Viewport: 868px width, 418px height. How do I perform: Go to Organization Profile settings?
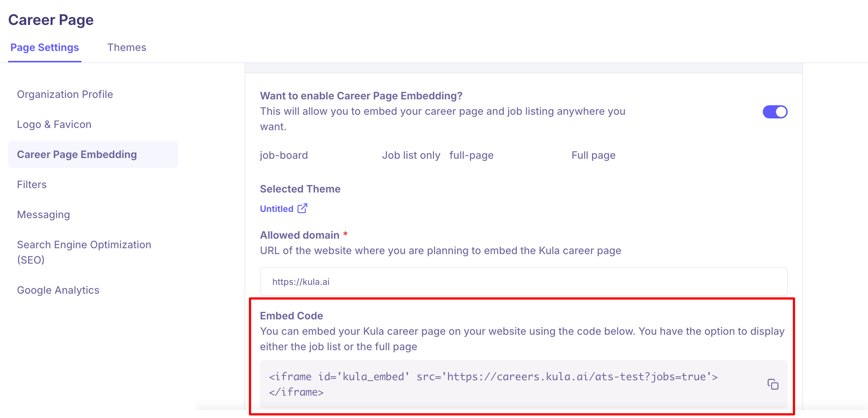[x=65, y=95]
